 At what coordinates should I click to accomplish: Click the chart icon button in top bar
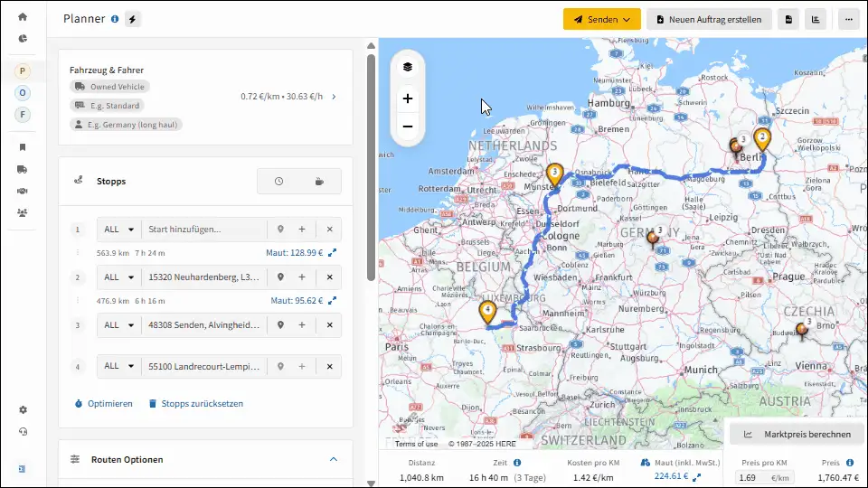(816, 19)
